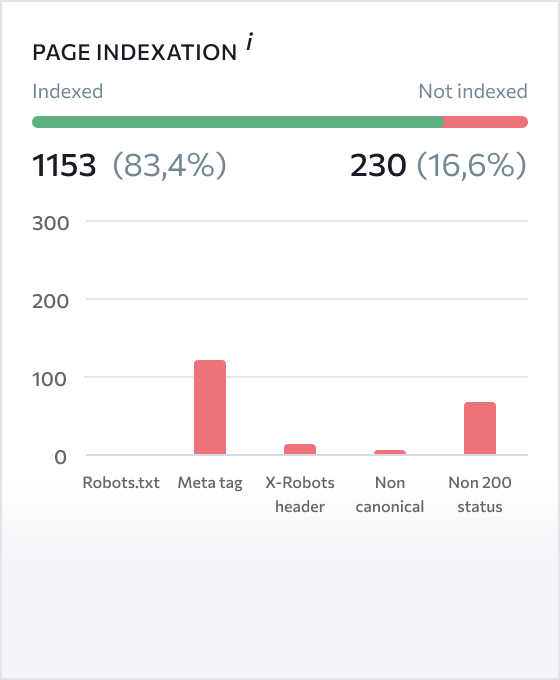Click the Meta tag axis label

coord(210,483)
